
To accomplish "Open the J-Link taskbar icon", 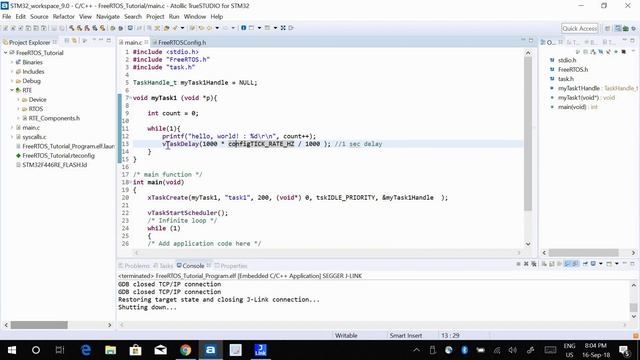I will (x=260, y=350).
